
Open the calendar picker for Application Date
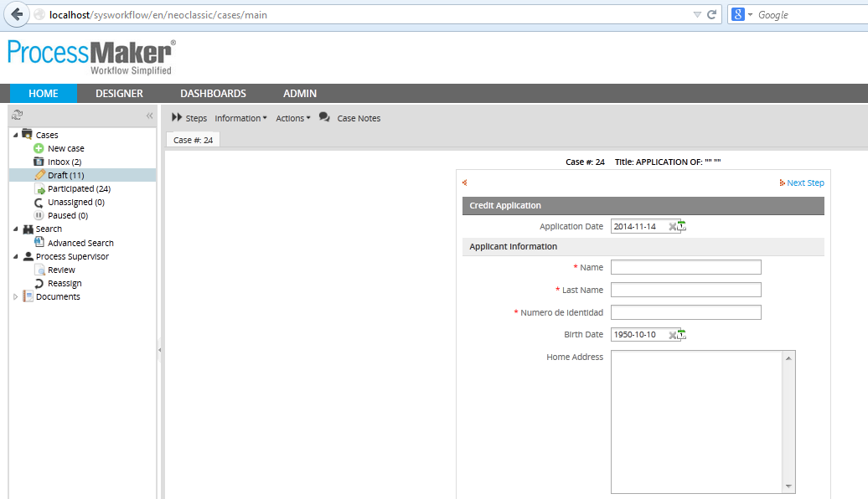(x=682, y=226)
